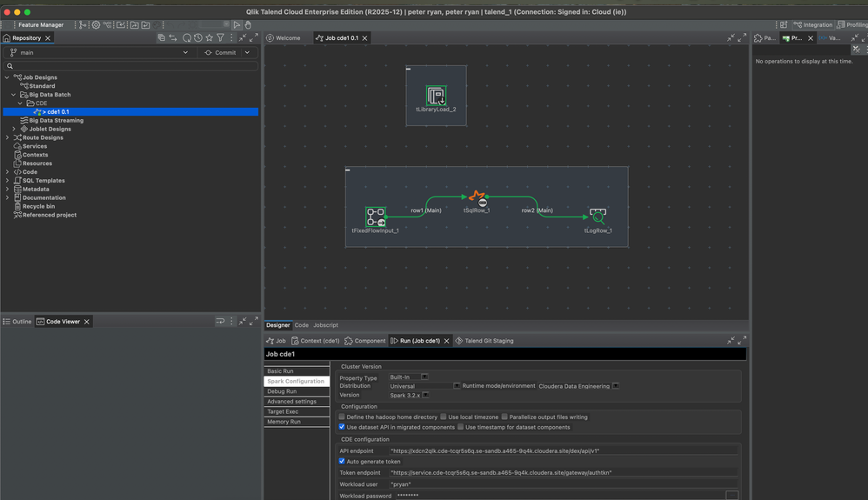Collapse the Big Data Batch tree node
Image resolution: width=868 pixels, height=500 pixels.
pyautogui.click(x=14, y=95)
